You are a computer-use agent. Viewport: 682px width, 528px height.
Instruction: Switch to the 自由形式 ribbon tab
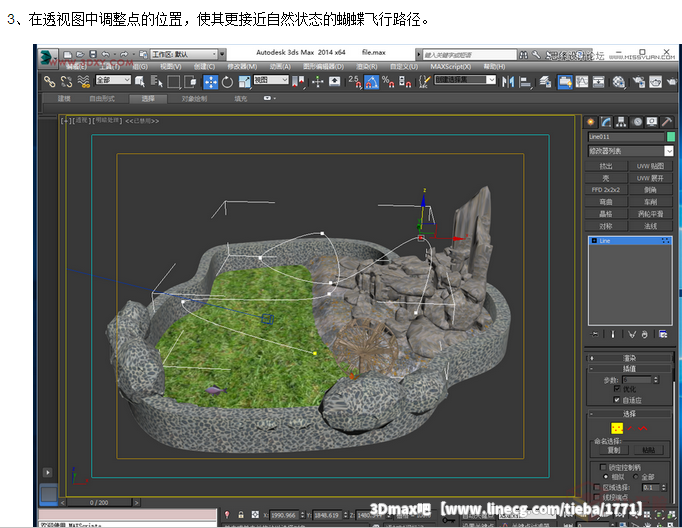click(102, 99)
